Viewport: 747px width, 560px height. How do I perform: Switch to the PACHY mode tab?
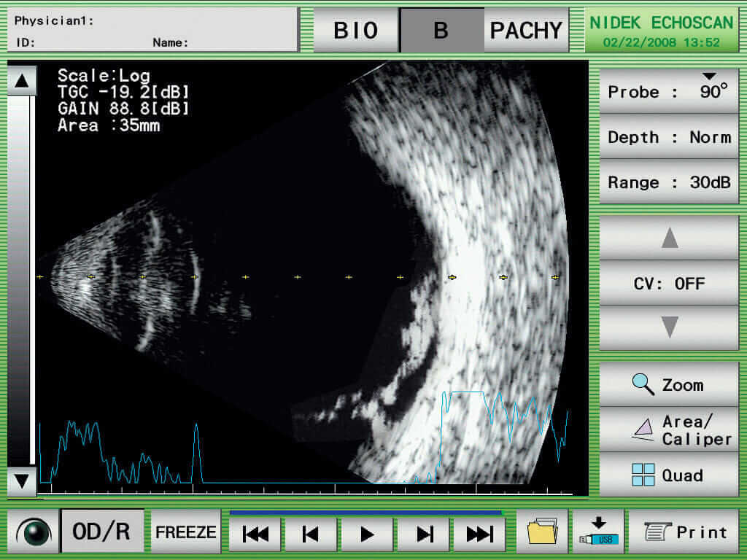[526, 31]
